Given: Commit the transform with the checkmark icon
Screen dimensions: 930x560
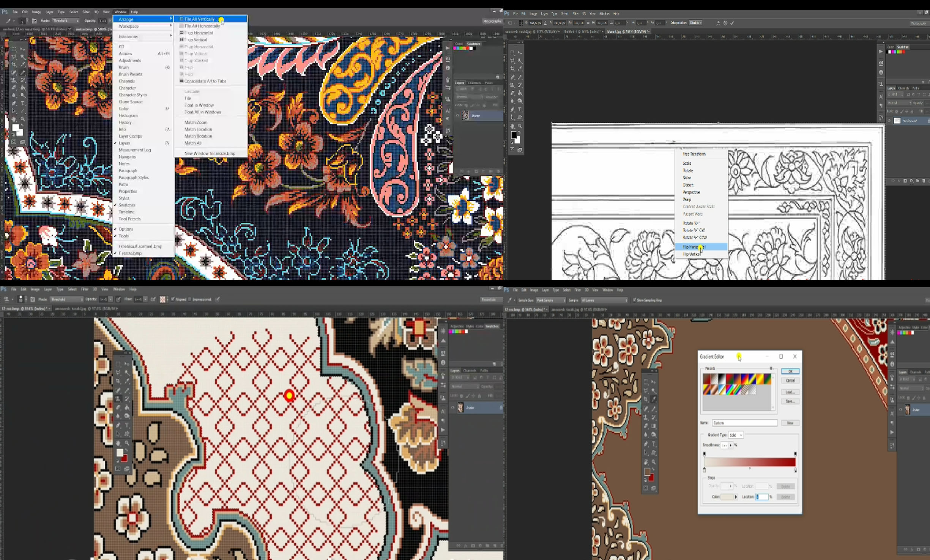Looking at the screenshot, I should coord(732,23).
